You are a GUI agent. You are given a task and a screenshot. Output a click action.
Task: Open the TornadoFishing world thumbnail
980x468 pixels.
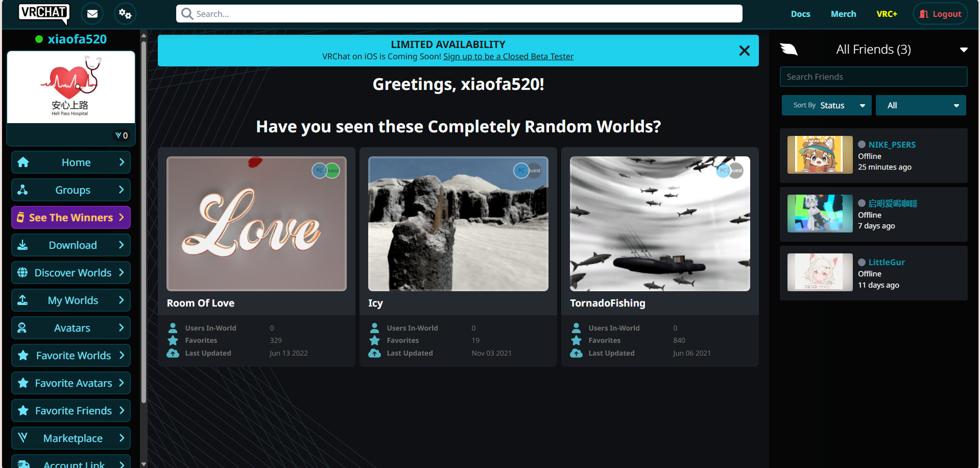click(x=659, y=224)
